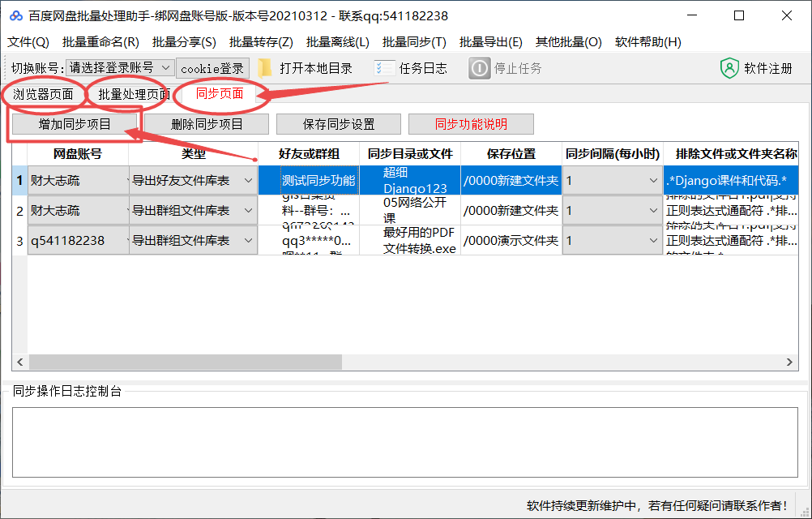Click the cookie登录 button

pyautogui.click(x=212, y=68)
